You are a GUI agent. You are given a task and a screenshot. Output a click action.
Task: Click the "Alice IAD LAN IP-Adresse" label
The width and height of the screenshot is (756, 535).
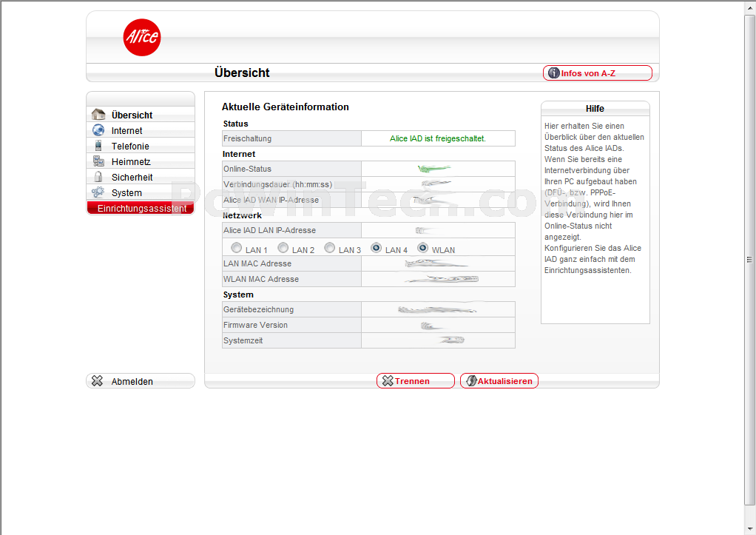click(269, 230)
